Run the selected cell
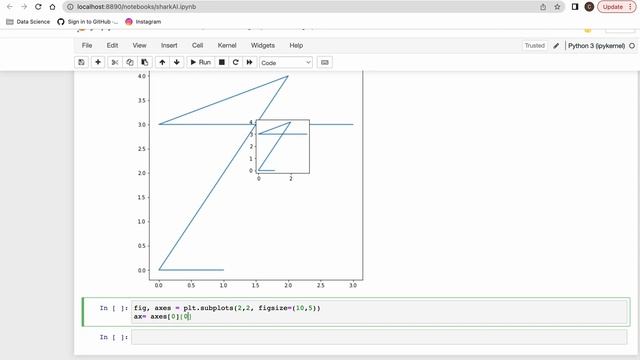Screen dimensions: 640x360 pos(200,62)
